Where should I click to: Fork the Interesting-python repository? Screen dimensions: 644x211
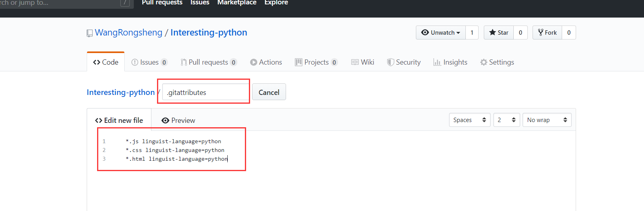pos(547,33)
